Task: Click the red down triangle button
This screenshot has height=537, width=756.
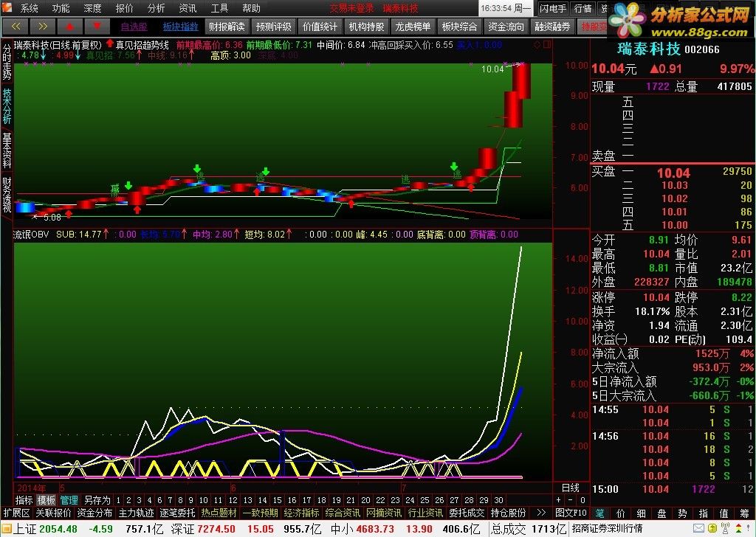Action: pos(97,27)
